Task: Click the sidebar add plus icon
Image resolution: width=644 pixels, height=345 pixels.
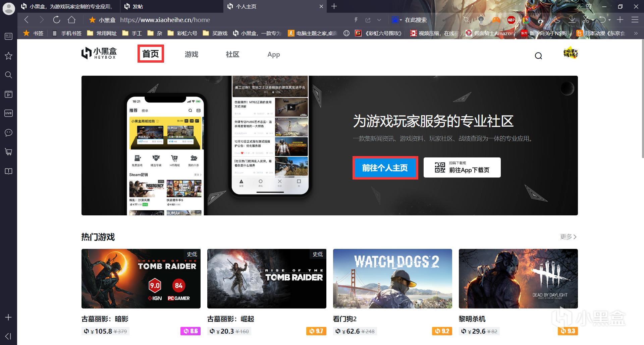Action: point(8,317)
